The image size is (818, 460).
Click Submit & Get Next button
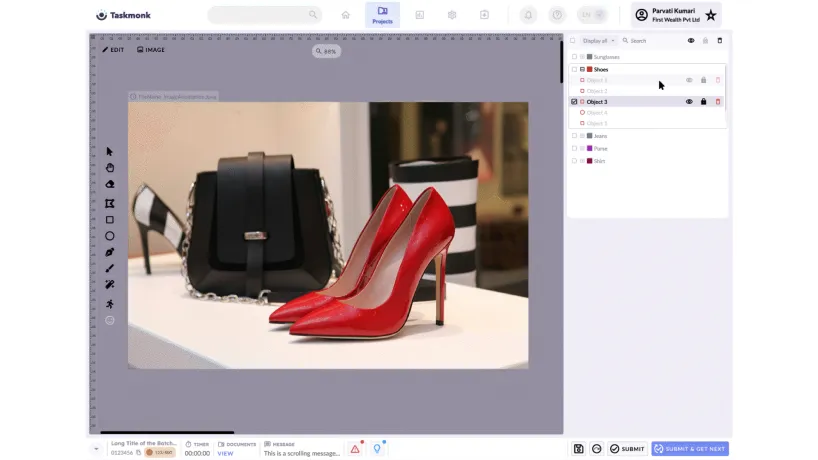click(x=690, y=449)
